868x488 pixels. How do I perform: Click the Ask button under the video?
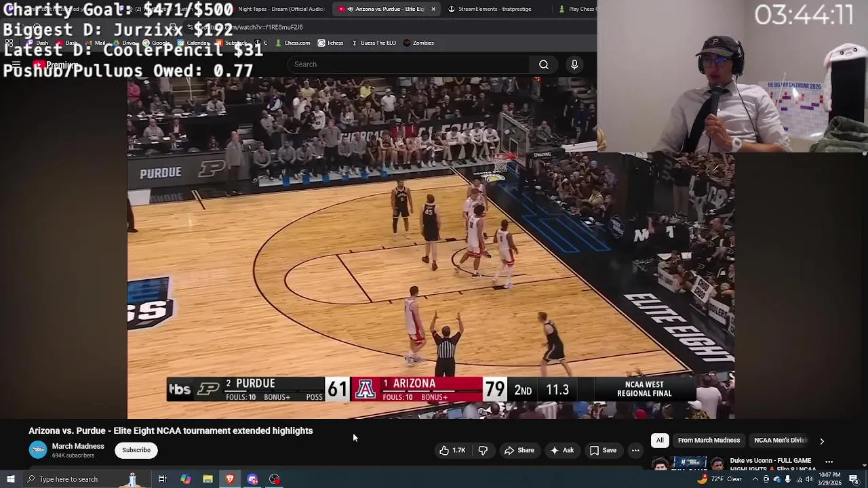pyautogui.click(x=562, y=450)
